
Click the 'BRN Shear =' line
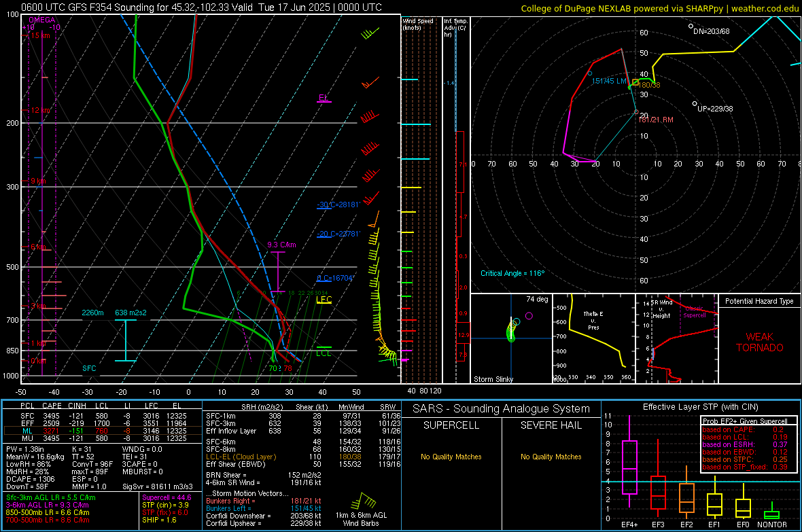coord(264,475)
